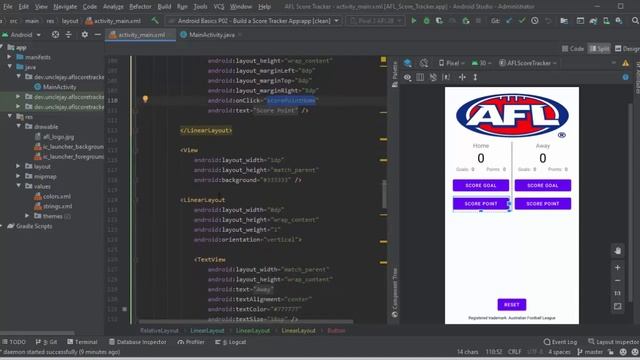This screenshot has width=640, height=360.
Task: Click the zoom to fit screen icon
Action: 618,307
